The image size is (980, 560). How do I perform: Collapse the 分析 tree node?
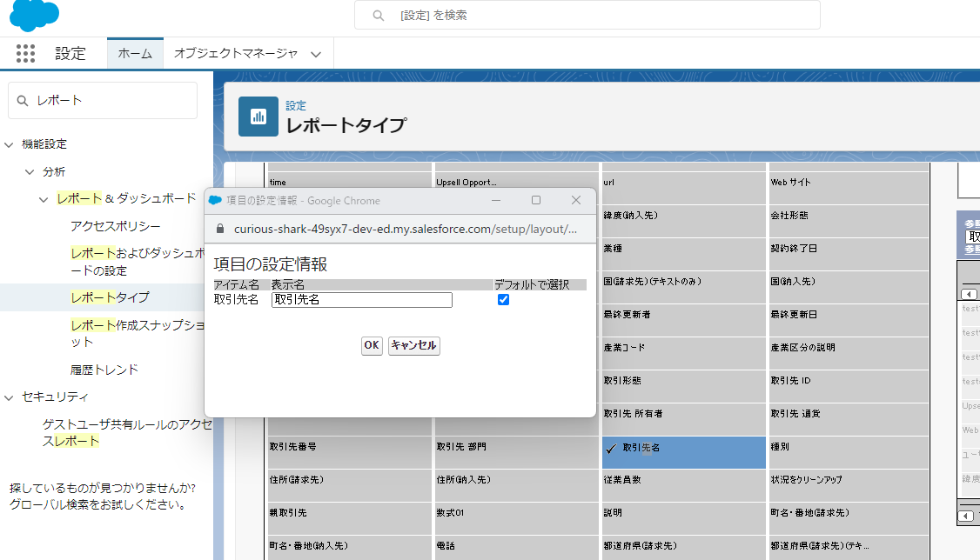click(x=30, y=172)
